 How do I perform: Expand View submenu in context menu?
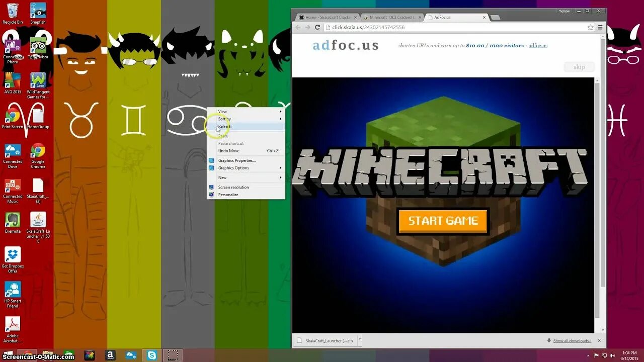click(246, 112)
